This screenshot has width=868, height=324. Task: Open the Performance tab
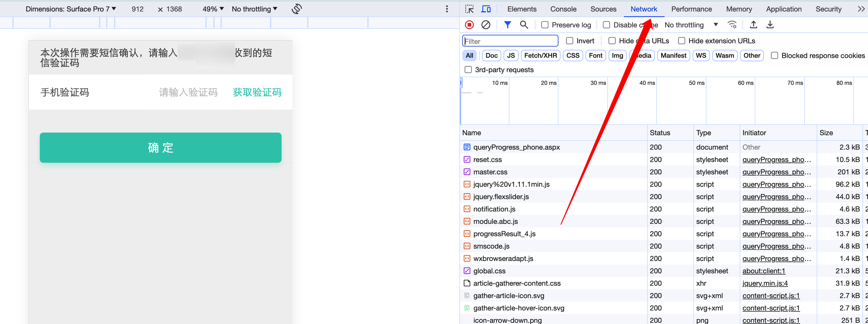pyautogui.click(x=691, y=9)
